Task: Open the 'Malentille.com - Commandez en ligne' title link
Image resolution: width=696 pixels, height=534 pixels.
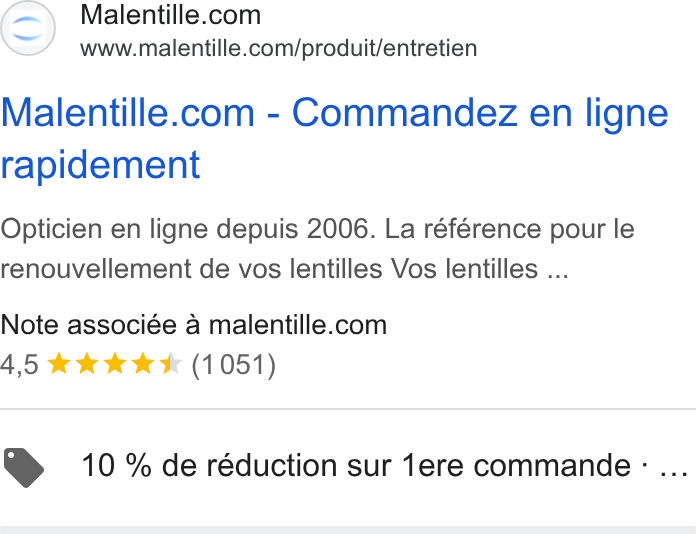Action: click(x=335, y=113)
